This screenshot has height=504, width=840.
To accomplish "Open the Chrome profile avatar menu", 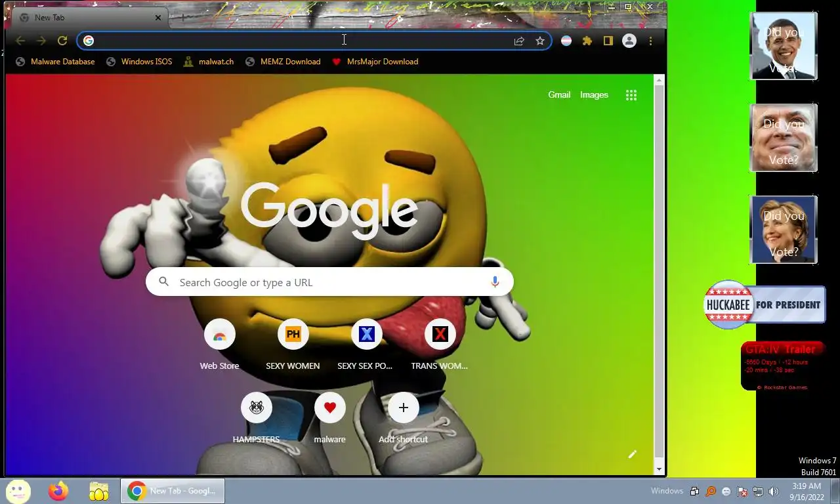I will tap(629, 41).
